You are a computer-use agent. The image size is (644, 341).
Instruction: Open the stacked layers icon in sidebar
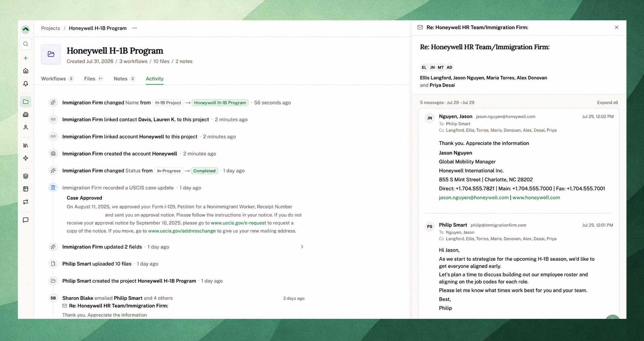(x=26, y=176)
